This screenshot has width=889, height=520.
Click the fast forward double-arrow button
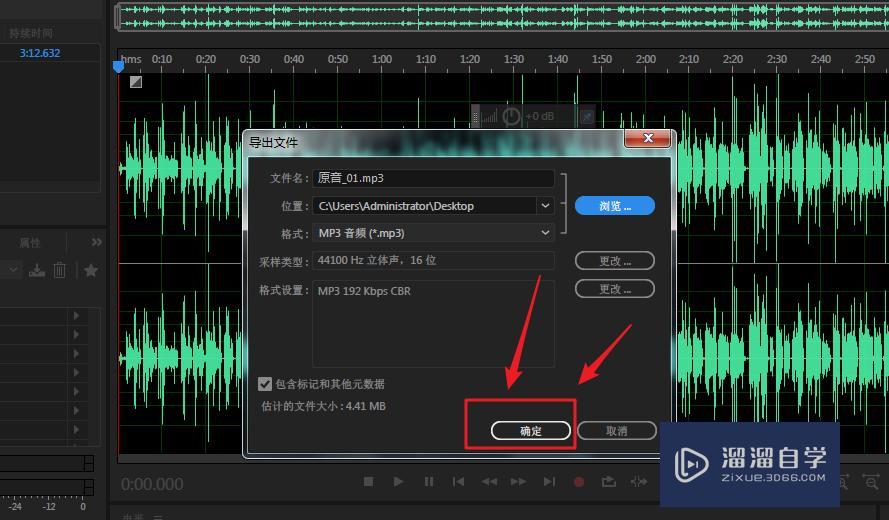(518, 481)
